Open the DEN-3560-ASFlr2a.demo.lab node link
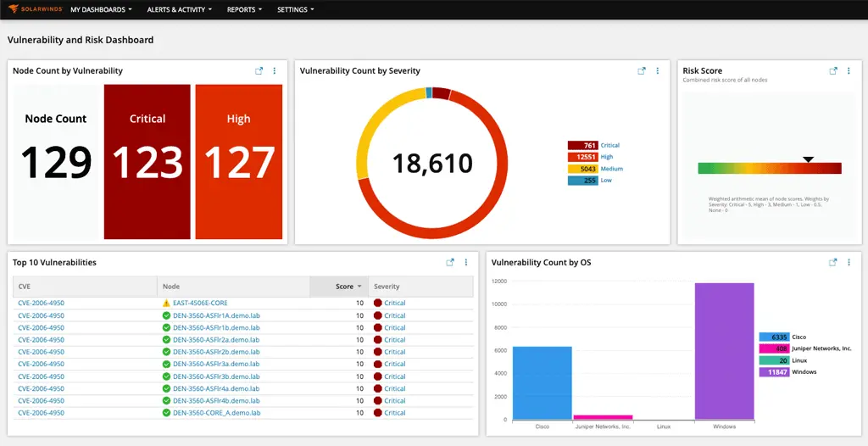Screen dimensions: 868x446 pyautogui.click(x=216, y=340)
